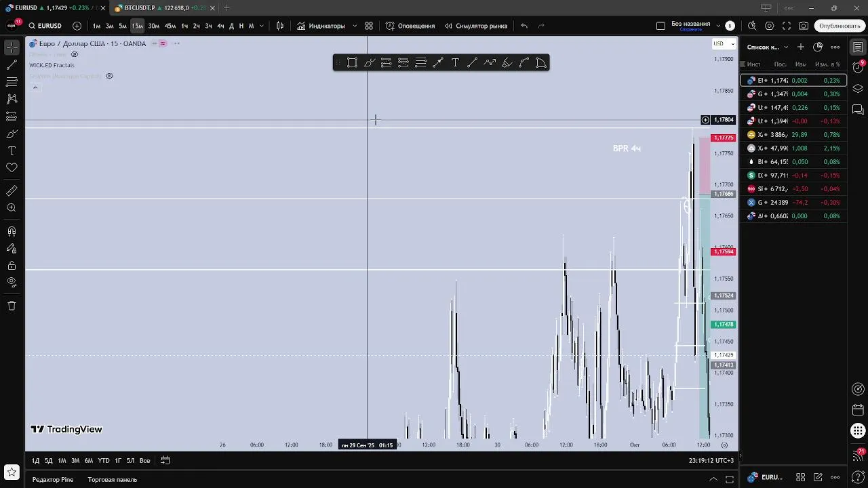The image size is (868, 488).
Task: Open the text tool in the left sidebar
Action: (x=12, y=150)
